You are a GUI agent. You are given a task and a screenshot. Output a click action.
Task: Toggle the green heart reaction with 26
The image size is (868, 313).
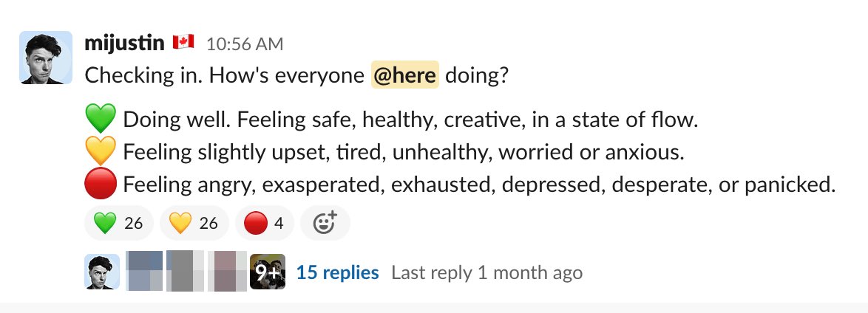(119, 223)
